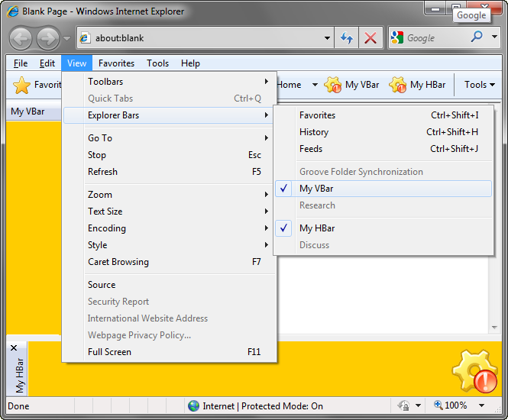Click the Internet Protected Mode status text

[x=263, y=406]
